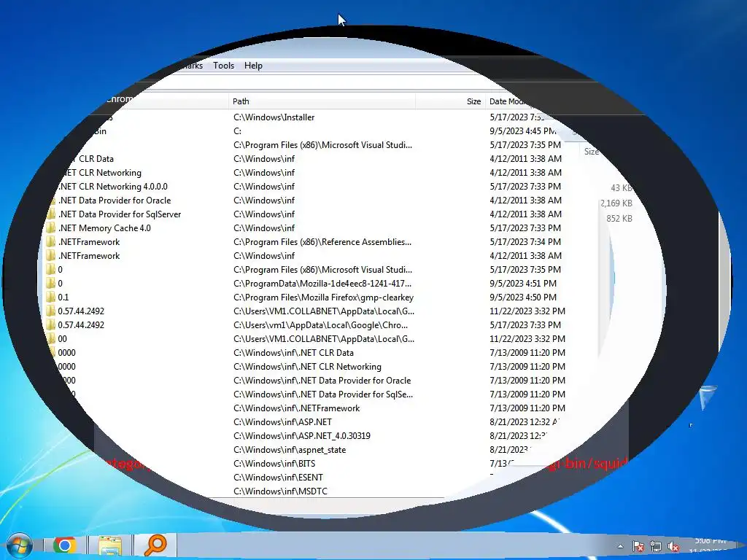Click the folder icon of .NET Memory Cache 4.0
Screen dimensions: 747x560
(x=50, y=228)
